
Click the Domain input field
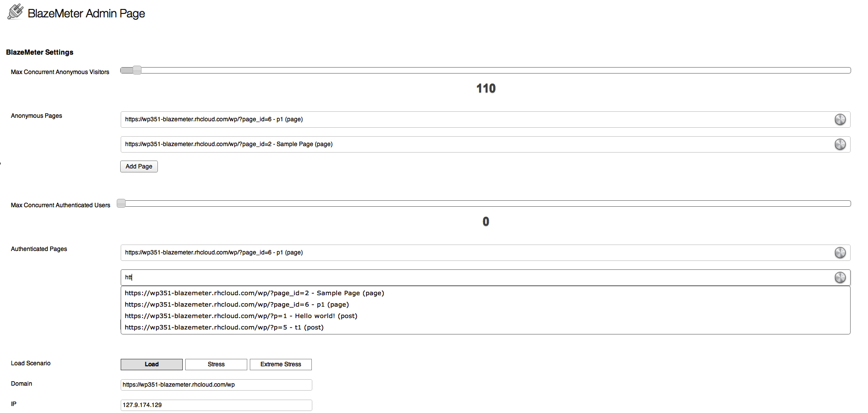(216, 385)
